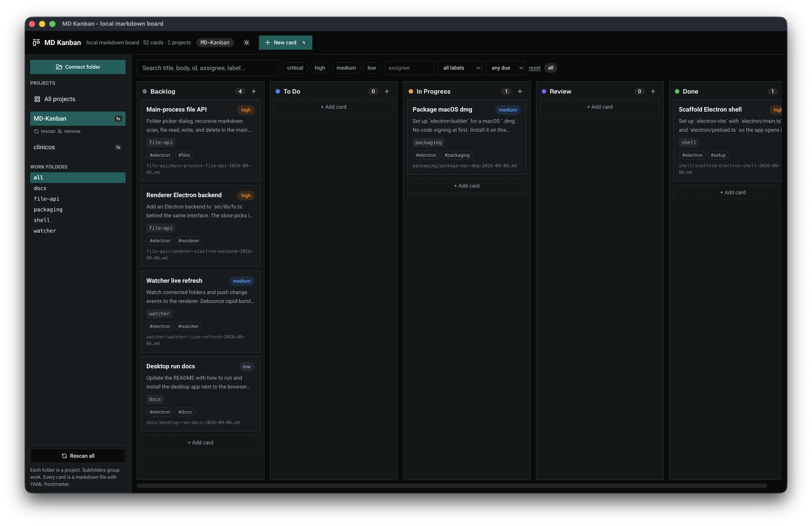Click the horizontal board scrollbar
The height and width of the screenshot is (526, 812).
coord(452,486)
